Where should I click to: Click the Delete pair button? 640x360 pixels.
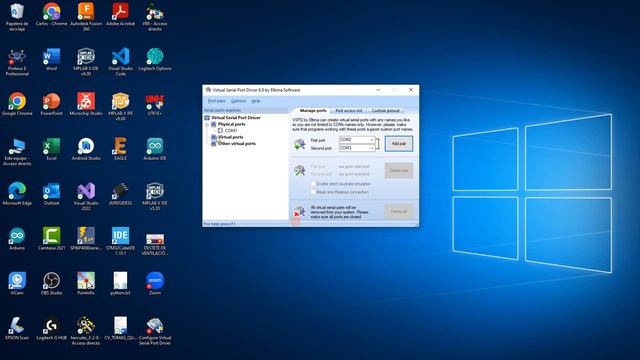[x=399, y=171]
